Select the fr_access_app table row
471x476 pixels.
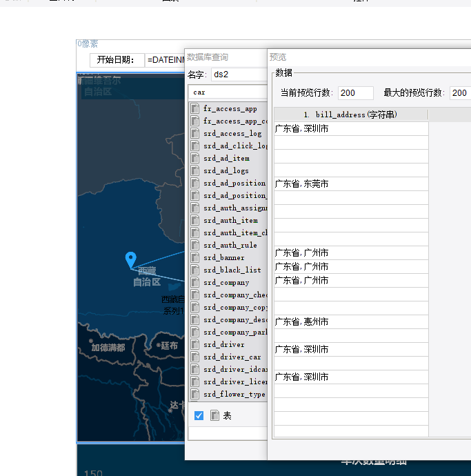(229, 108)
